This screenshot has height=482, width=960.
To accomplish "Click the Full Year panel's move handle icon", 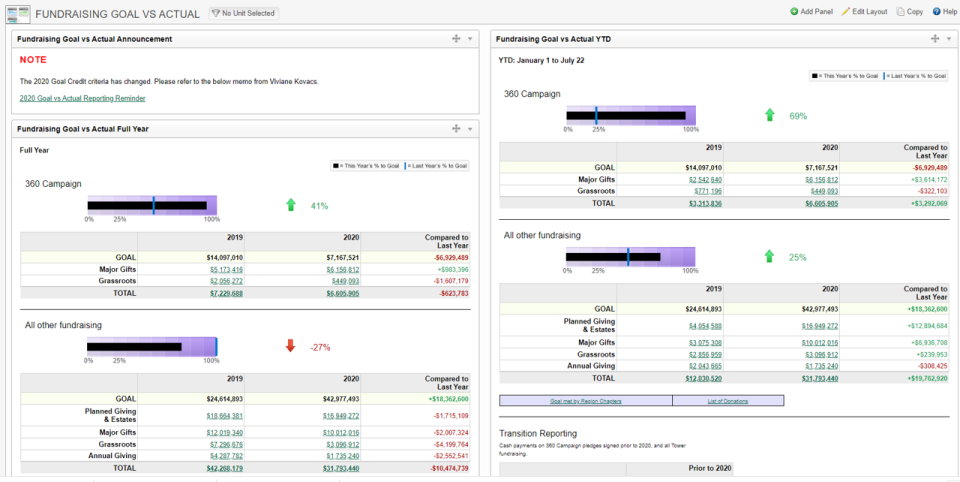I will (456, 129).
